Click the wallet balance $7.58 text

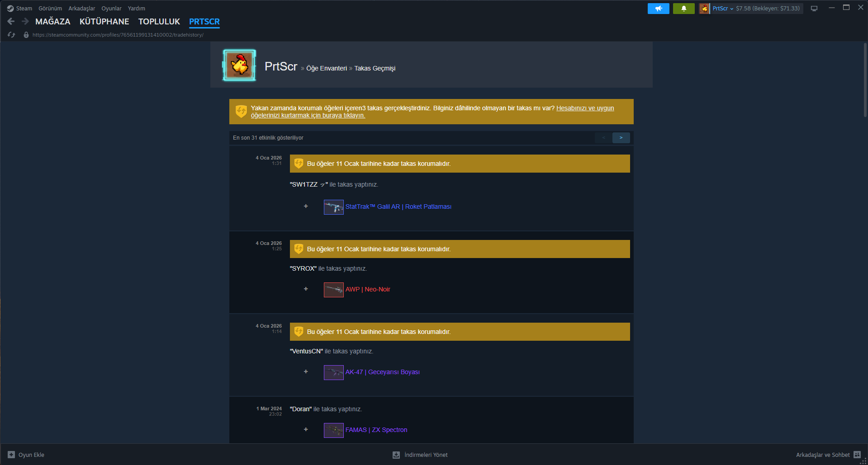pos(768,9)
